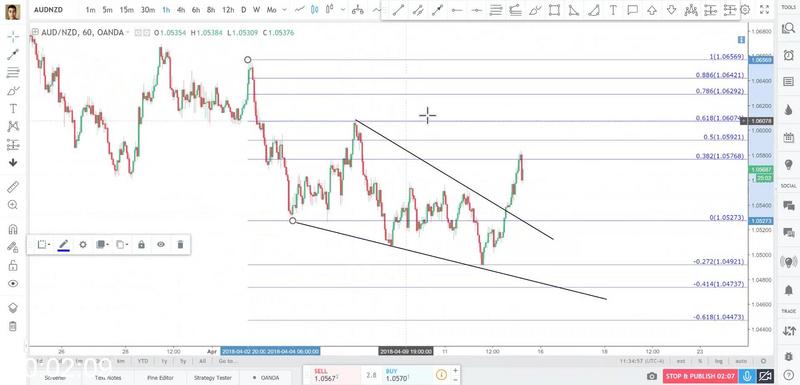Open the alerts clock icon in right sidebar
The width and height of the screenshot is (800, 385).
[x=788, y=55]
